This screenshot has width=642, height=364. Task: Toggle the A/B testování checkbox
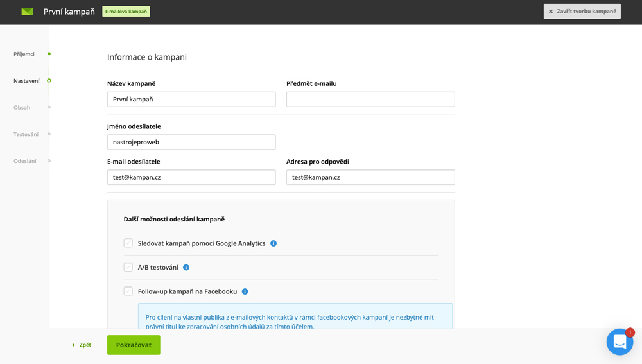128,267
